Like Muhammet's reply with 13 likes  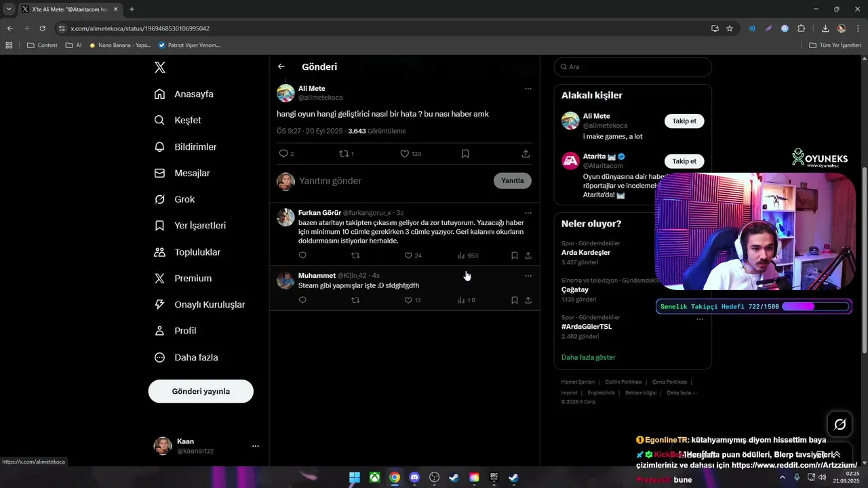tap(413, 300)
